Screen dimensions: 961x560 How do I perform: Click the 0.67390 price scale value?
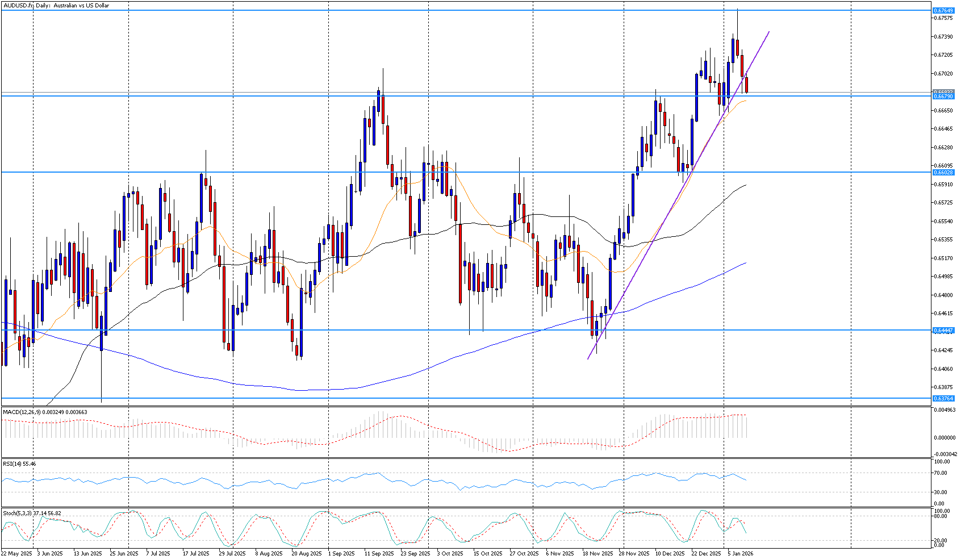pos(943,36)
